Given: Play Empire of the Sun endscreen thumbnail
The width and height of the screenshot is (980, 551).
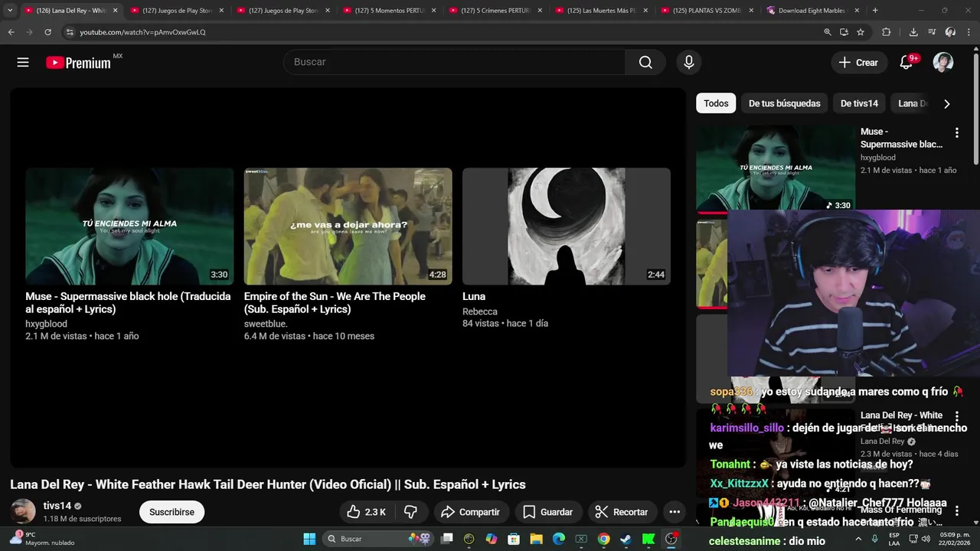Looking at the screenshot, I should [x=348, y=227].
